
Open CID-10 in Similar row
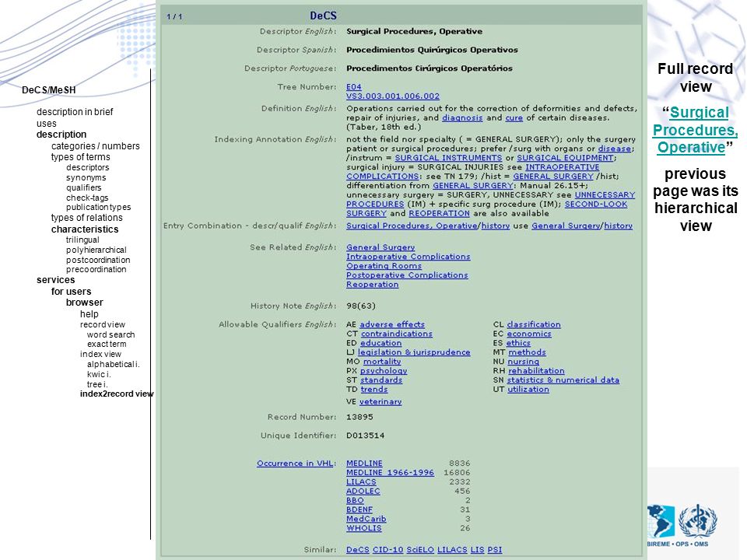[x=388, y=550]
